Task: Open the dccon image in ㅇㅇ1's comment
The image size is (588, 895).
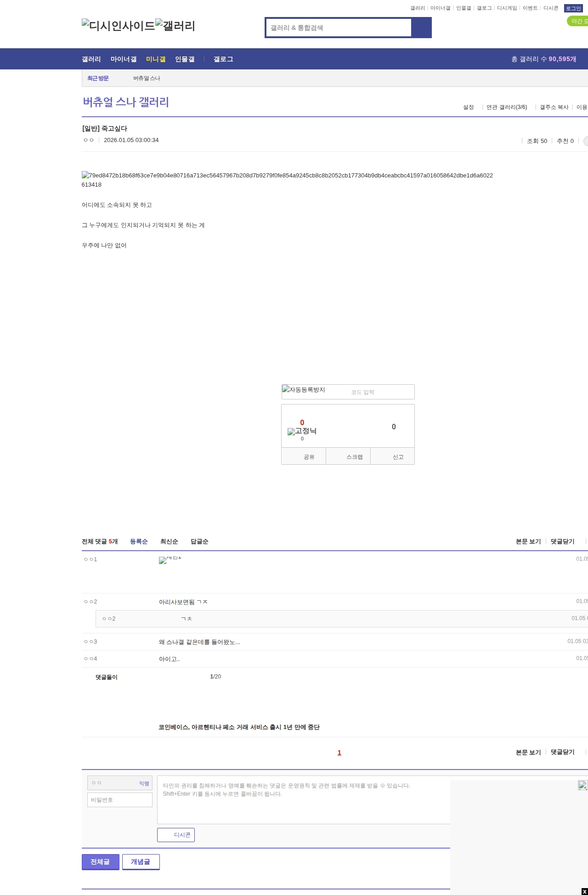Action: (170, 560)
